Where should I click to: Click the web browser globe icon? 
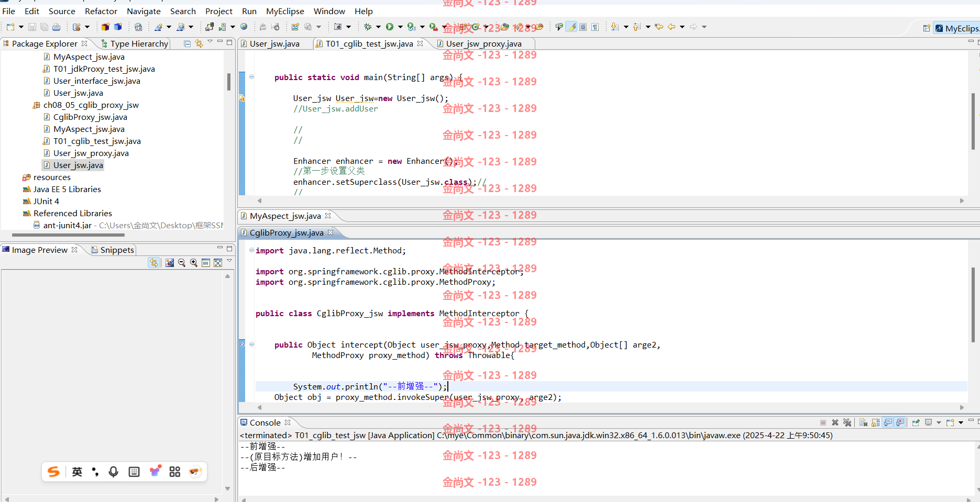click(244, 27)
